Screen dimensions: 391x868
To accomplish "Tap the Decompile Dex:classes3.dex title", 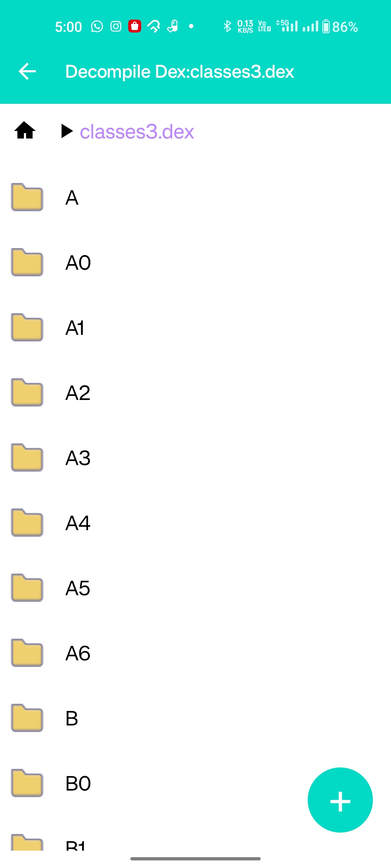I will [x=180, y=72].
